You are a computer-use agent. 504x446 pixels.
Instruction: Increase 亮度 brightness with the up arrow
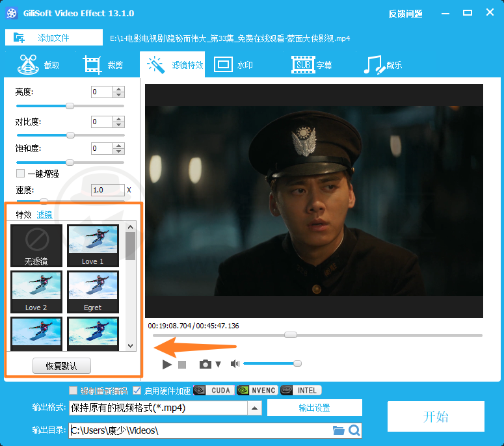coord(119,89)
